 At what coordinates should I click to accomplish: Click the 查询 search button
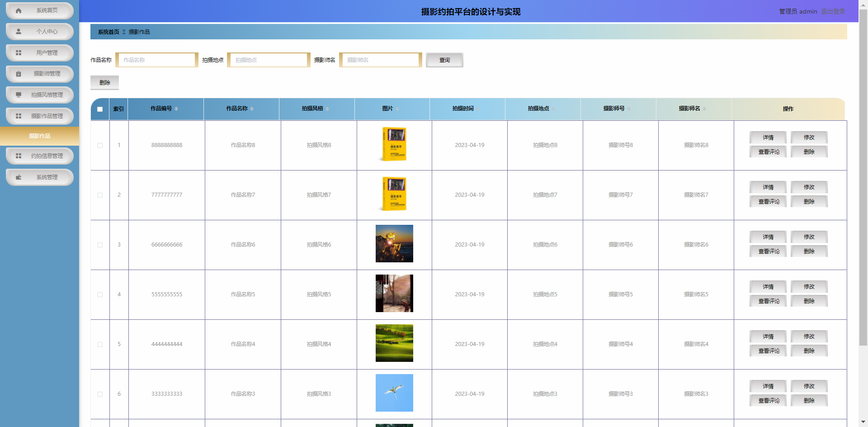coord(444,60)
